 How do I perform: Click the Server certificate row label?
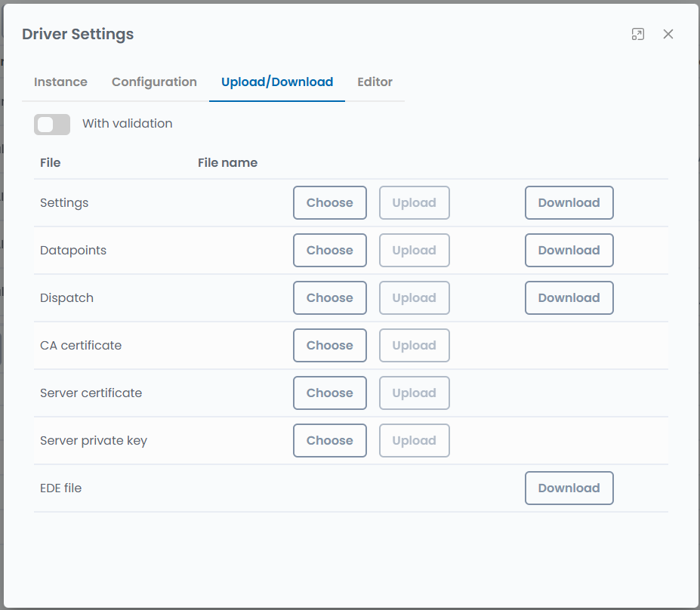pyautogui.click(x=91, y=393)
